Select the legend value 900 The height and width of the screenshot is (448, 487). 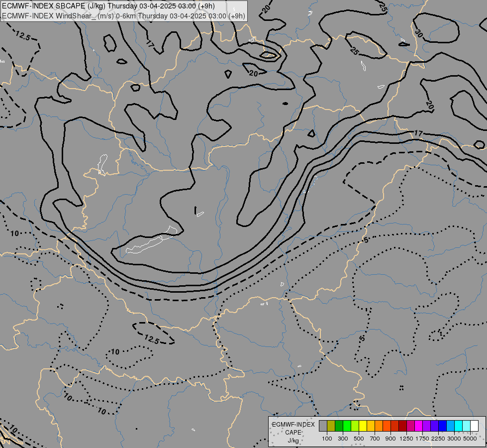tap(390, 439)
